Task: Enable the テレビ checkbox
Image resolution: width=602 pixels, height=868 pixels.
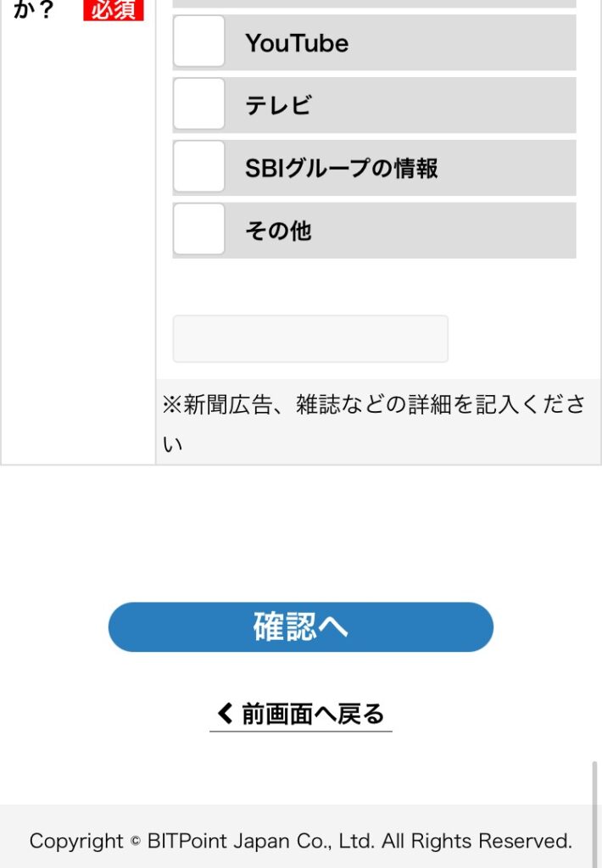Action: [199, 104]
